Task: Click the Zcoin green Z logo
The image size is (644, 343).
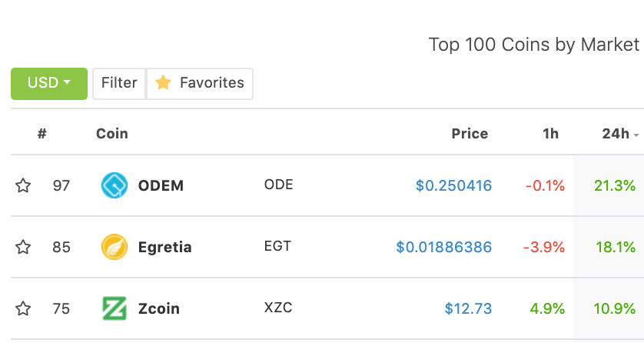Action: point(115,308)
